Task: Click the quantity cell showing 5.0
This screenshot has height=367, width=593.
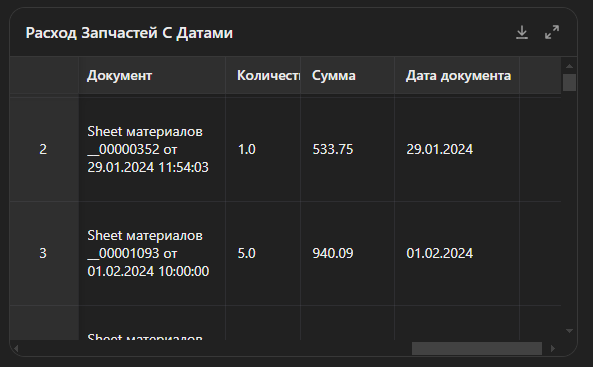Action: point(263,253)
